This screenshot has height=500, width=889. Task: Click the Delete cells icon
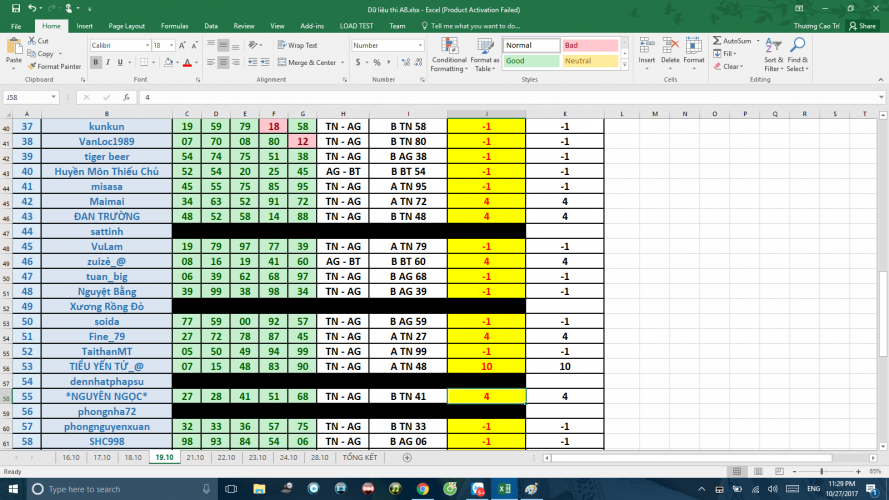point(670,52)
